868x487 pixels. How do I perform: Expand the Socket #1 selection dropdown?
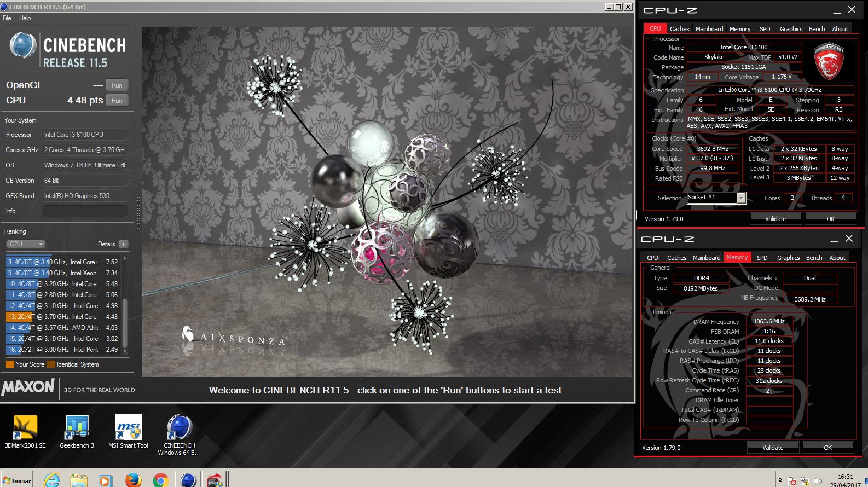click(741, 198)
